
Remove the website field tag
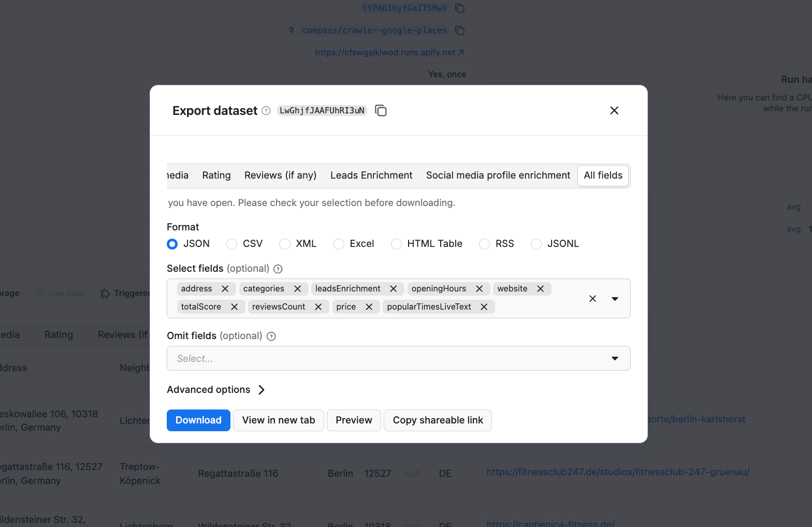[x=540, y=289]
